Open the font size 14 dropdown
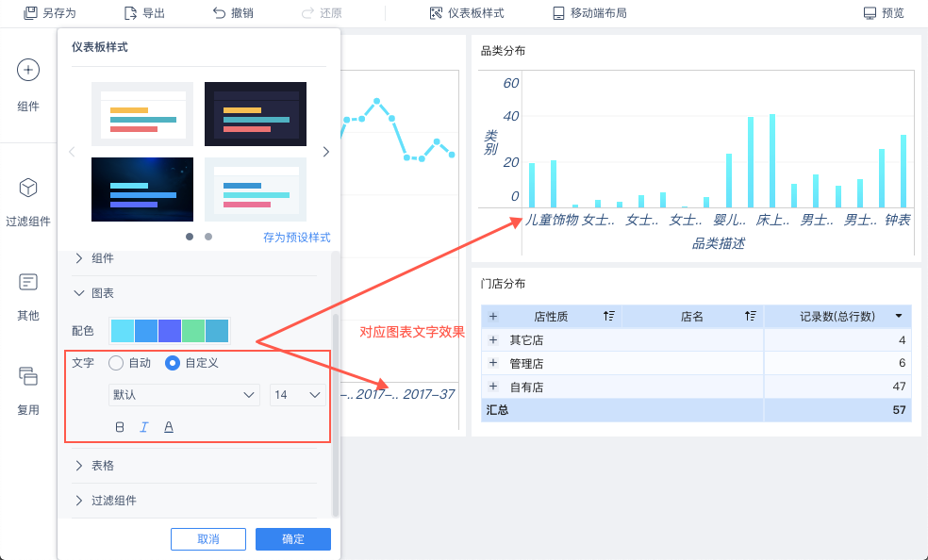 [x=298, y=394]
